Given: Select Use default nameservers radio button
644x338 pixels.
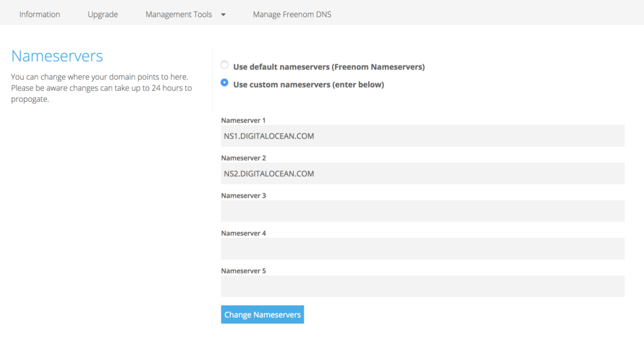Looking at the screenshot, I should click(225, 65).
